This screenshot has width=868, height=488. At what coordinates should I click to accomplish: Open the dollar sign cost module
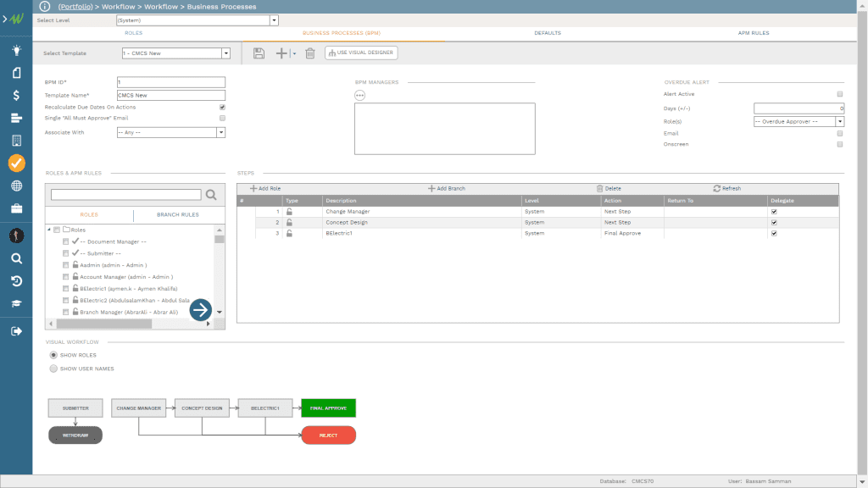(17, 95)
